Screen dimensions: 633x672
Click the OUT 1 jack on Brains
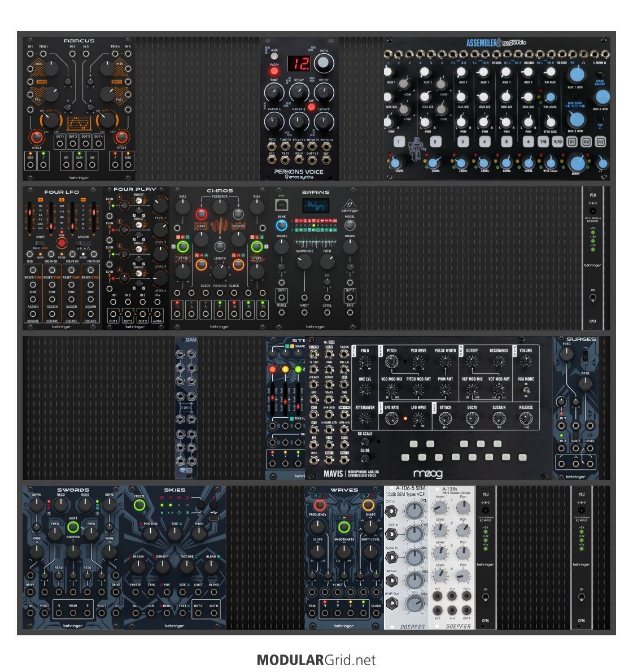282,296
